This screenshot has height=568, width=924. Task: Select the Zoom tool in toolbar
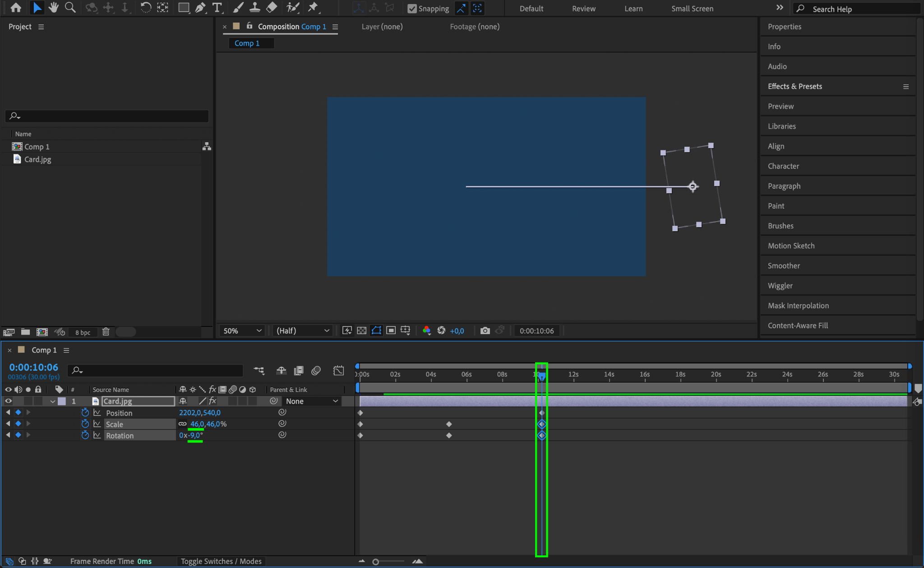pos(70,8)
